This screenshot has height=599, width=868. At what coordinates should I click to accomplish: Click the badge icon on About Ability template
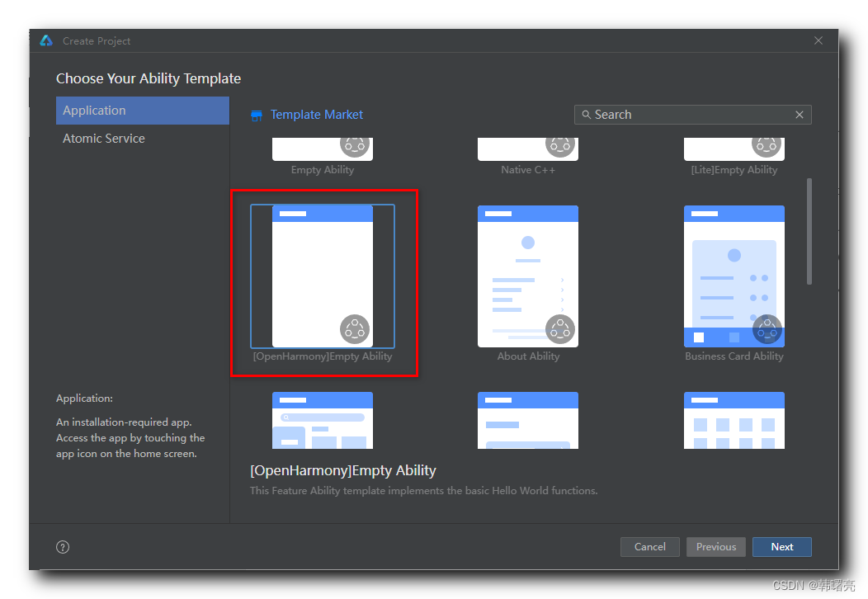point(560,329)
